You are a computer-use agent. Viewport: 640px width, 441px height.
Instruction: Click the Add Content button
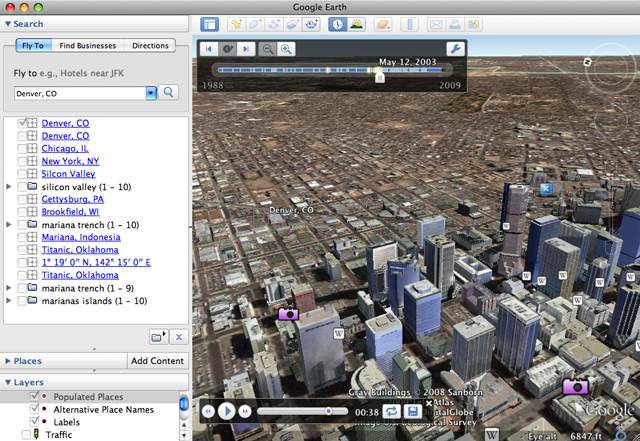[157, 360]
